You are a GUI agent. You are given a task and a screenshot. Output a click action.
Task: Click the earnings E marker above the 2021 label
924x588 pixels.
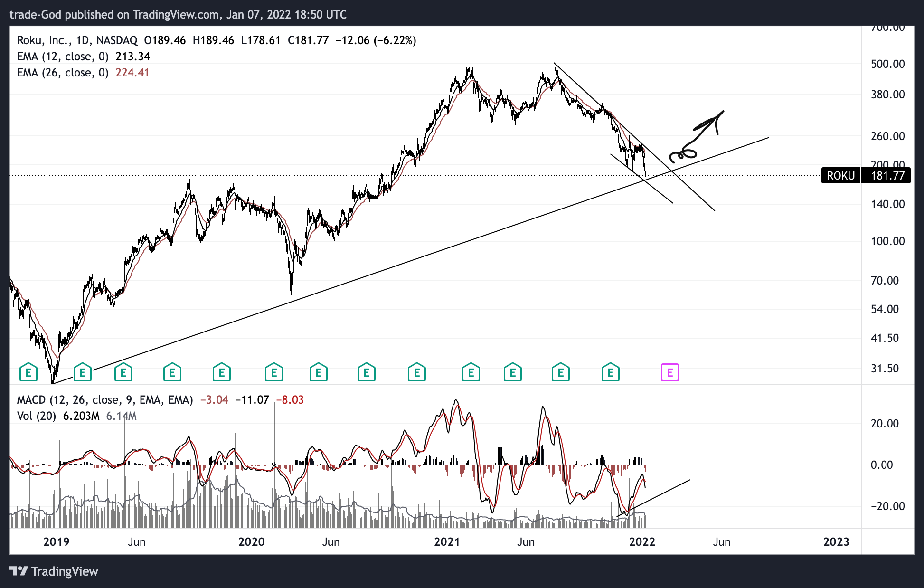(x=471, y=372)
